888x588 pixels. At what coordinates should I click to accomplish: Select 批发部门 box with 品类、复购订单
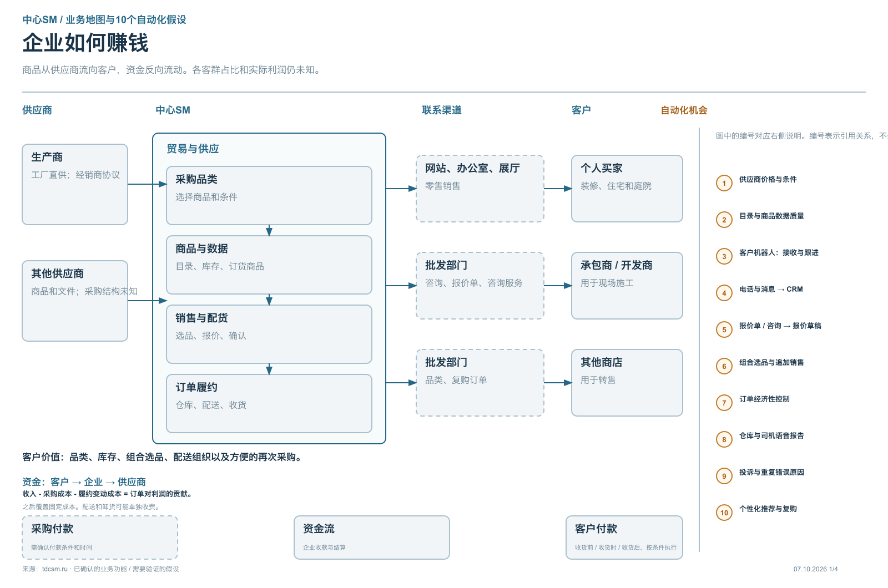coord(480,383)
